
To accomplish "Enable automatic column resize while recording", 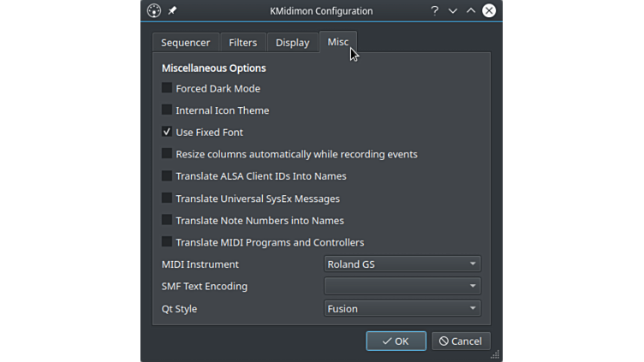I will coord(167,154).
